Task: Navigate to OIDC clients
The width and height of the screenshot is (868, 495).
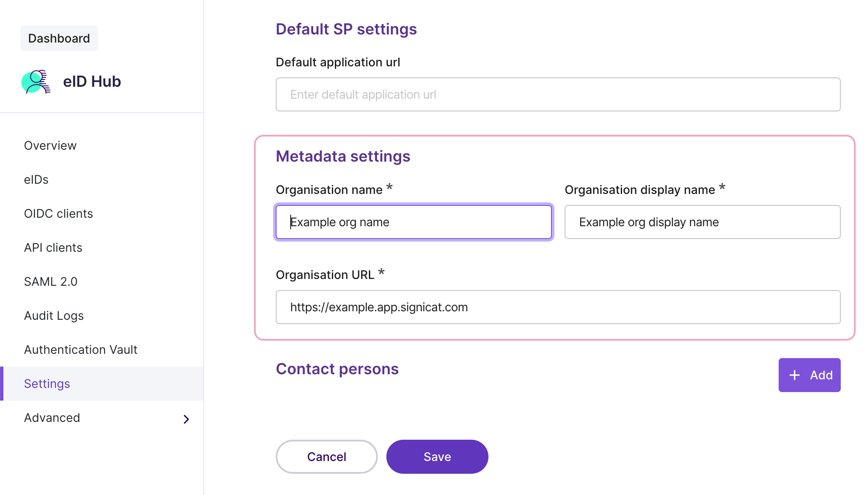Action: pos(58,213)
